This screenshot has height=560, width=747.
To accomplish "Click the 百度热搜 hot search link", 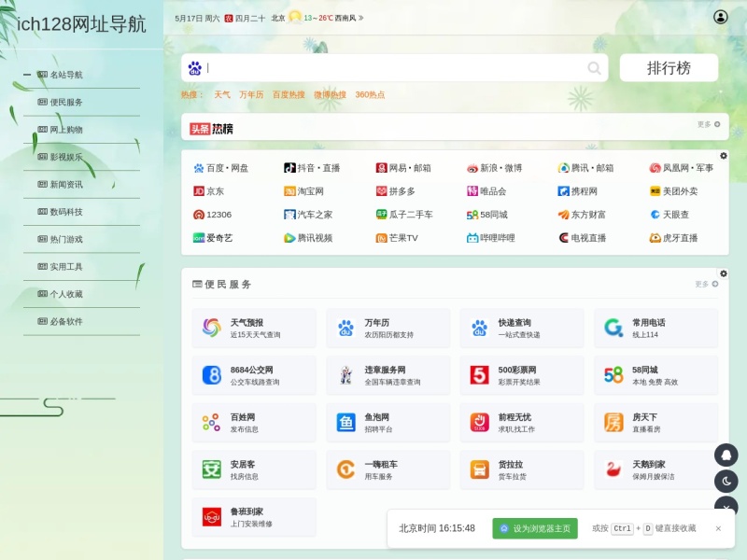I will pos(289,95).
